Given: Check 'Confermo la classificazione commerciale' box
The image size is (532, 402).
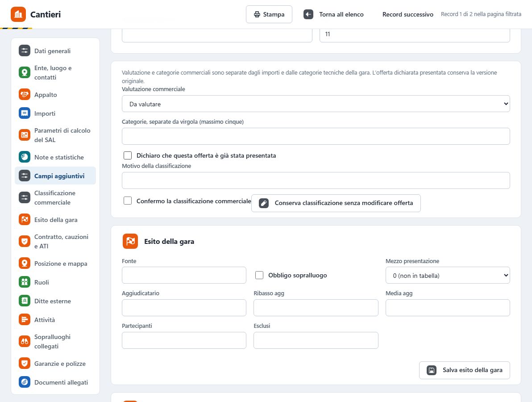Looking at the screenshot, I should [x=128, y=201].
